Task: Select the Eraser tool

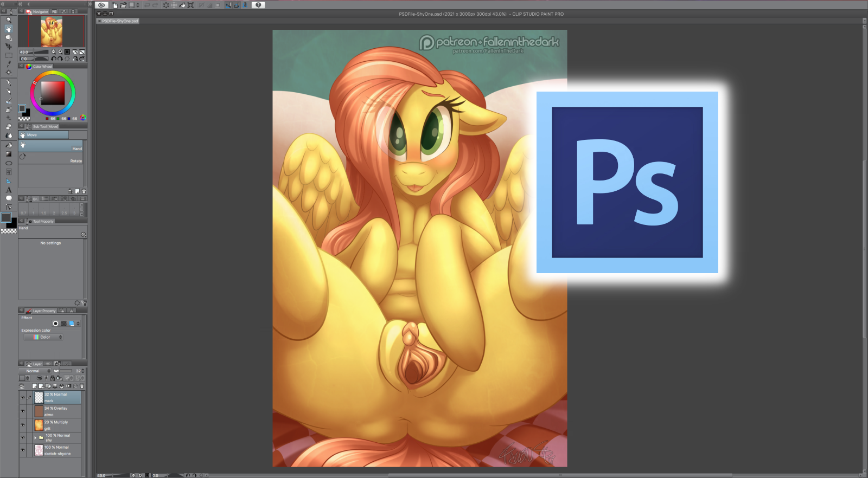Action: [x=9, y=127]
